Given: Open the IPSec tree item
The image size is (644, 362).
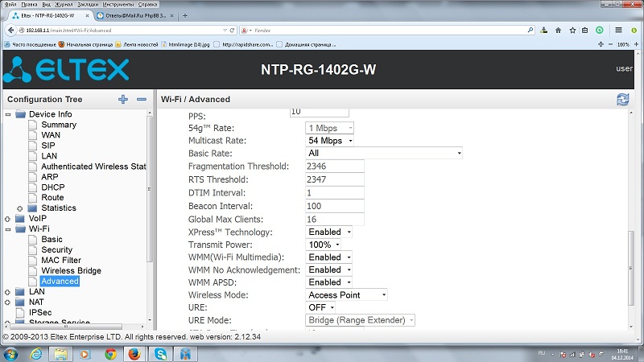Looking at the screenshot, I should (40, 313).
